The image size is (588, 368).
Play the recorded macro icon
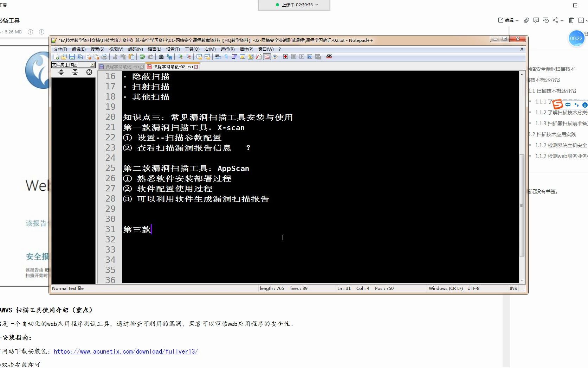point(301,57)
